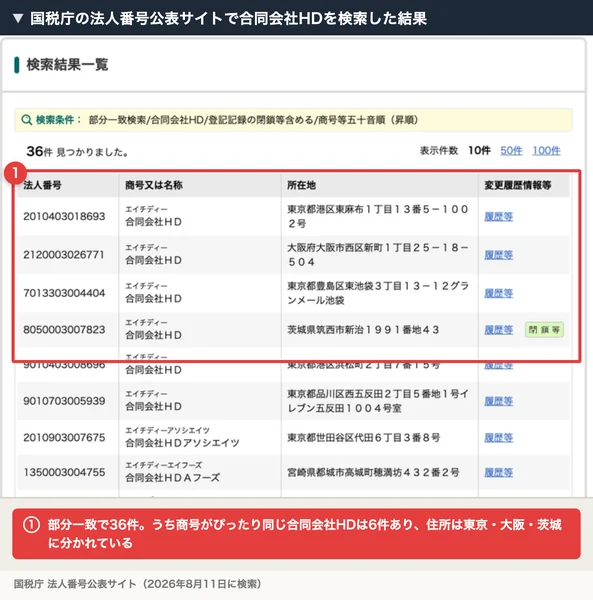Show 50件 results per page
593x600 pixels.
pos(511,151)
